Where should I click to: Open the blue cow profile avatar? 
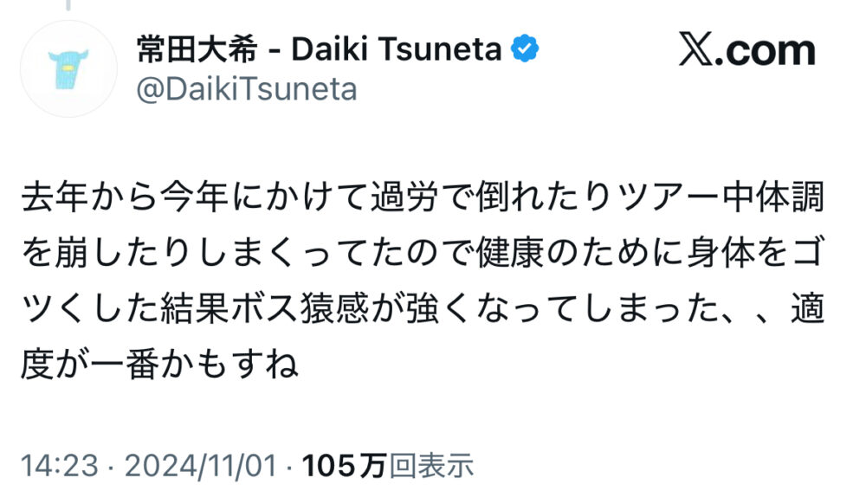tap(68, 68)
